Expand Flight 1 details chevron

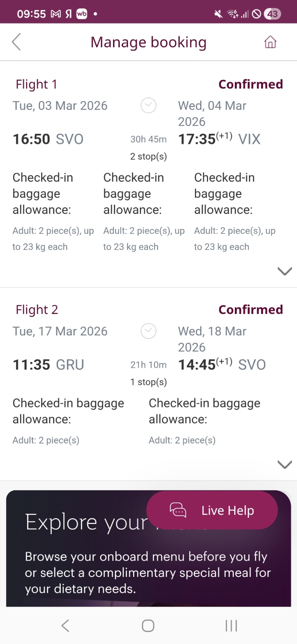coord(285,271)
